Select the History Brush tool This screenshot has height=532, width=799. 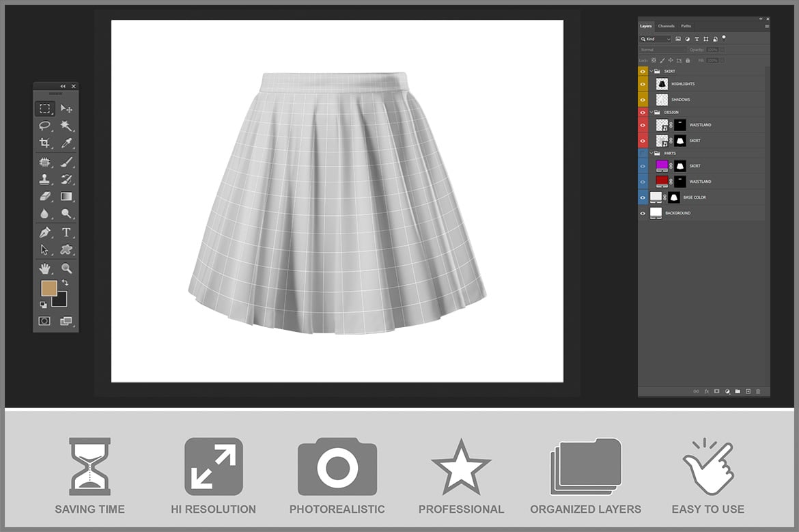coord(66,179)
